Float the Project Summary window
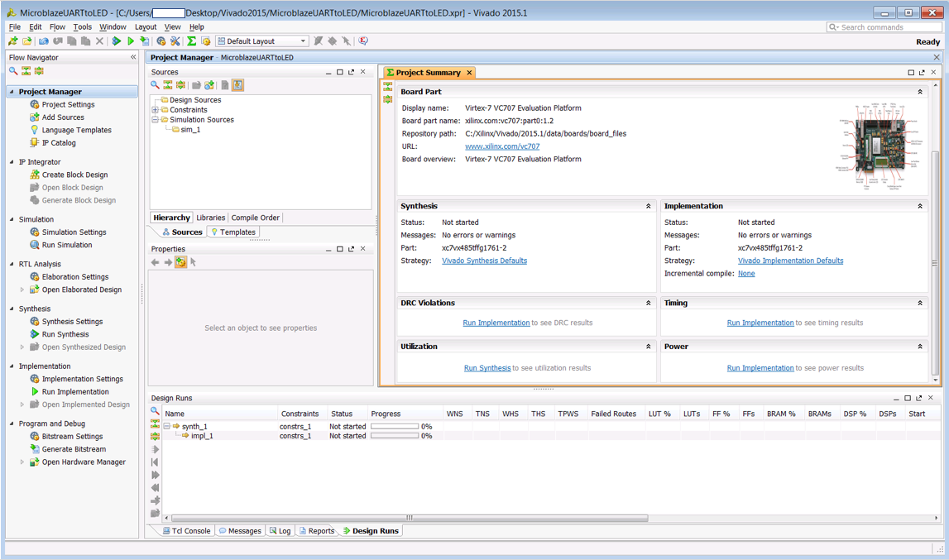 coord(922,73)
